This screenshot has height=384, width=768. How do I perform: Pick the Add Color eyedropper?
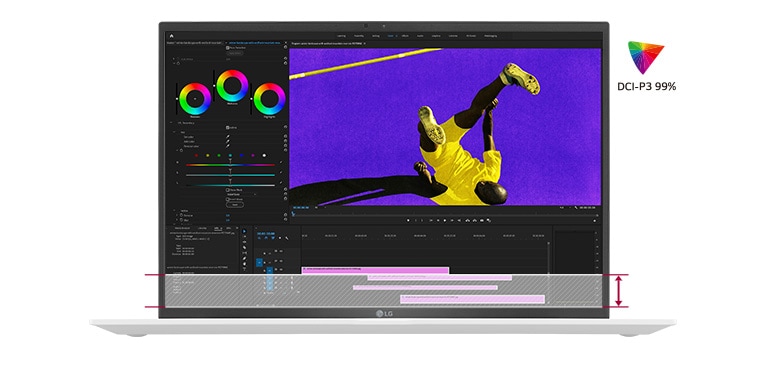pos(228,142)
